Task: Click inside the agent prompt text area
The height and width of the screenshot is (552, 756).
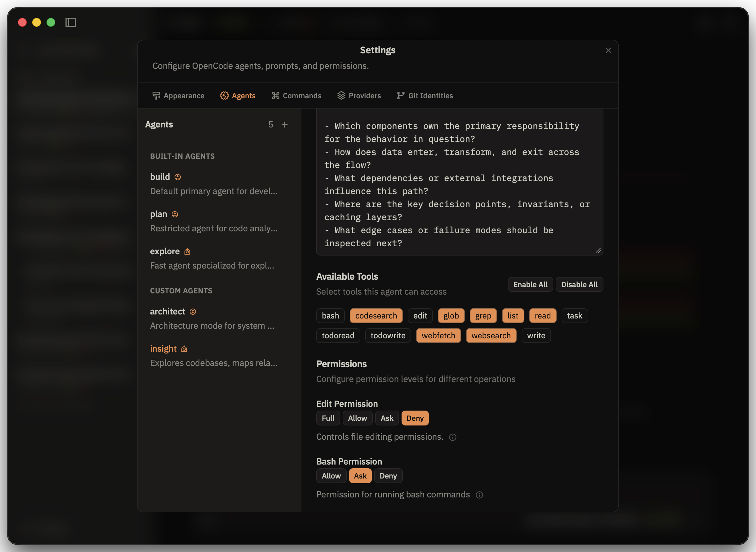Action: tap(460, 182)
